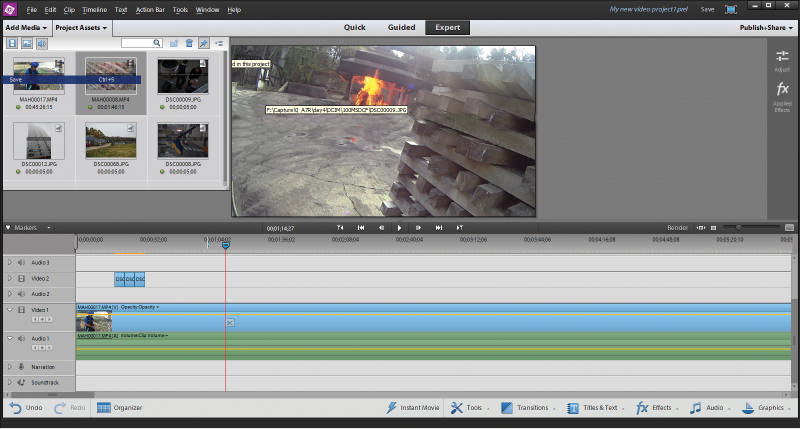Image resolution: width=800 pixels, height=429 pixels.
Task: Open the Organizer
Action: 119,408
